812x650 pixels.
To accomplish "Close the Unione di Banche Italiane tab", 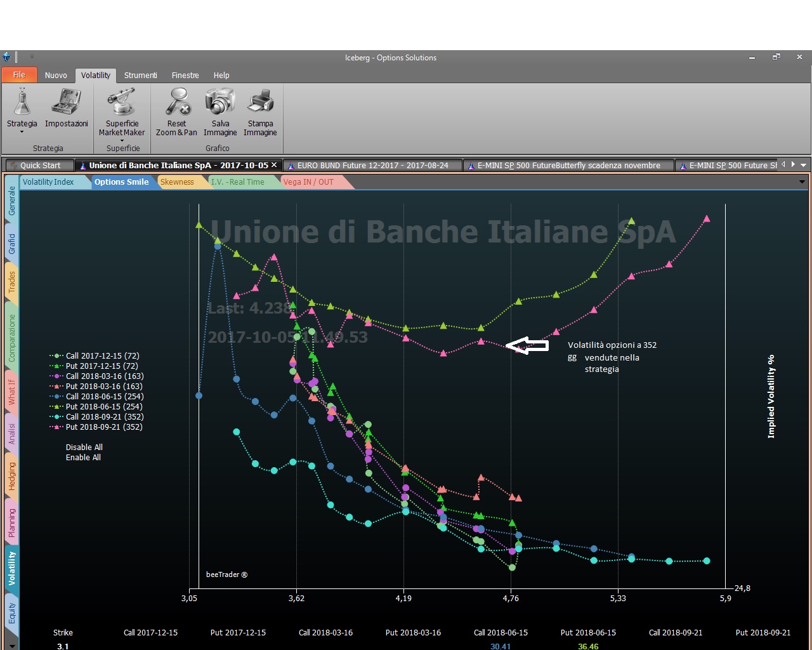I will [x=274, y=165].
